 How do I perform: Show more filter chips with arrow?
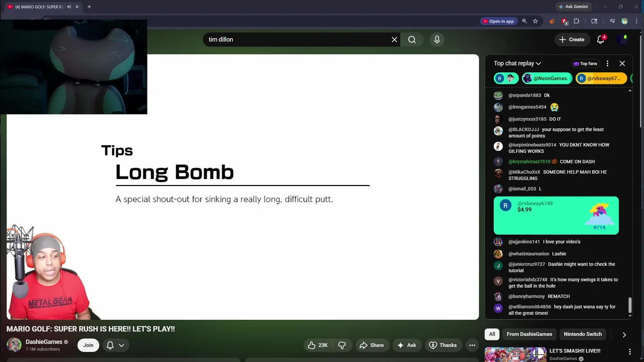tap(624, 334)
